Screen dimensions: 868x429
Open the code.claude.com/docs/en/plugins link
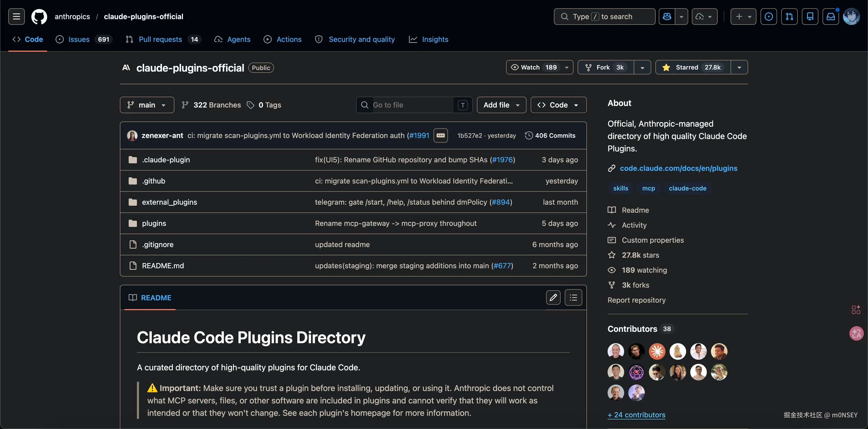click(x=678, y=168)
